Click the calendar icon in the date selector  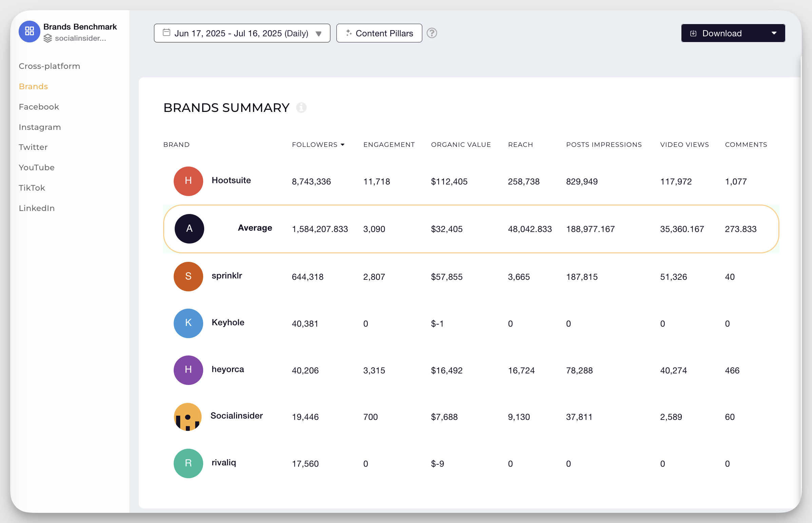(x=167, y=33)
